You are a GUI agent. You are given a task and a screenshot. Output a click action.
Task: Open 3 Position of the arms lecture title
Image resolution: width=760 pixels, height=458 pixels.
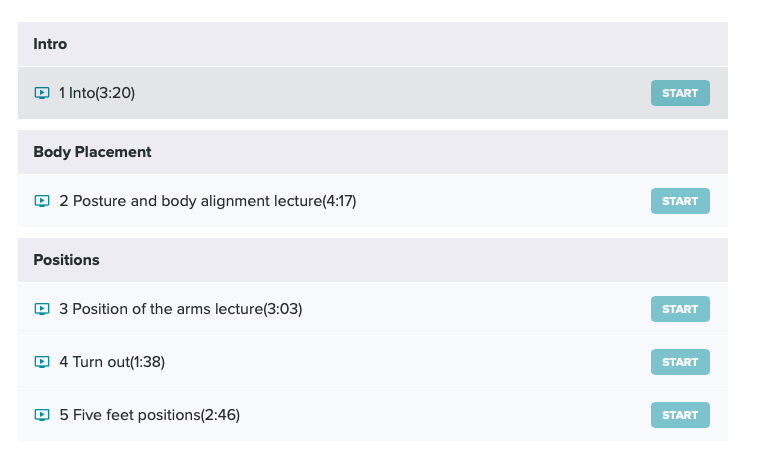181,309
